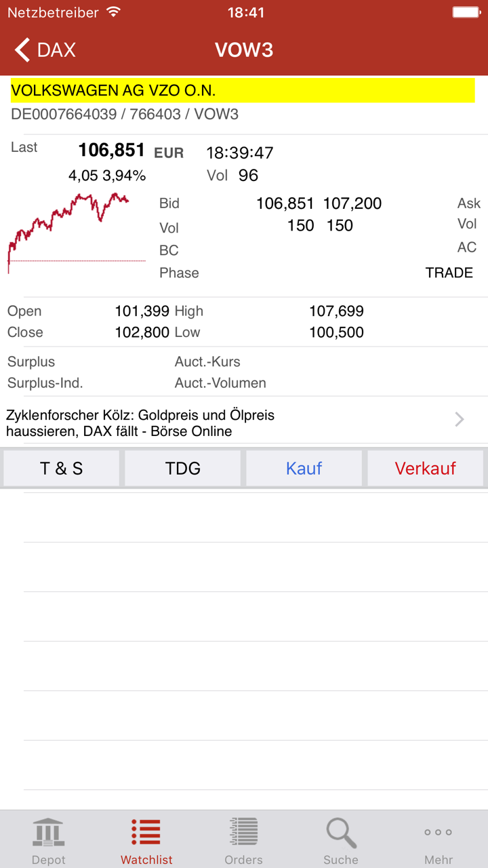
Task: Tap the battery status icon
Action: (x=466, y=12)
